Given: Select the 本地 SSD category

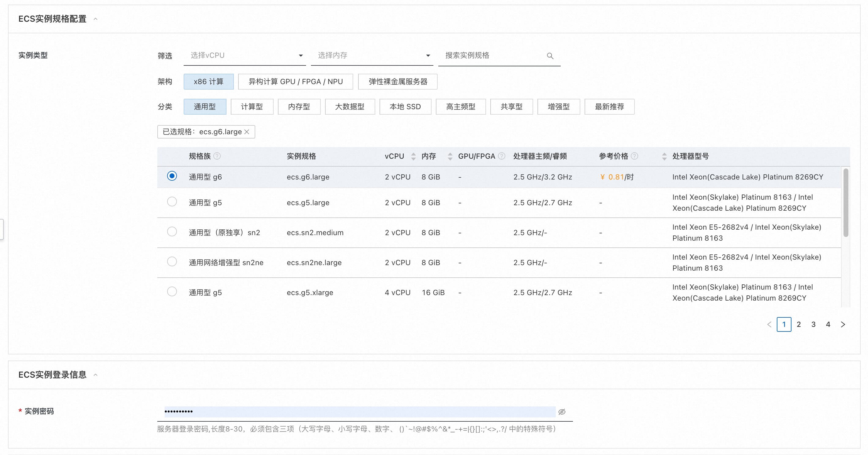Looking at the screenshot, I should click(x=405, y=107).
